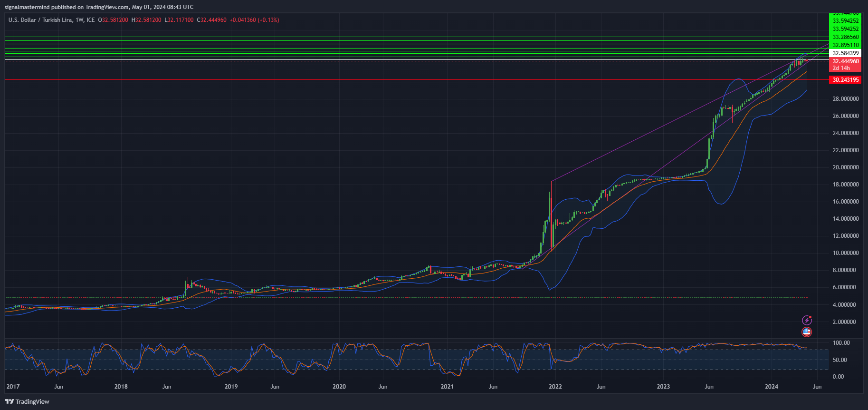The image size is (868, 410).
Task: Click the 2021 time axis label
Action: 447,387
